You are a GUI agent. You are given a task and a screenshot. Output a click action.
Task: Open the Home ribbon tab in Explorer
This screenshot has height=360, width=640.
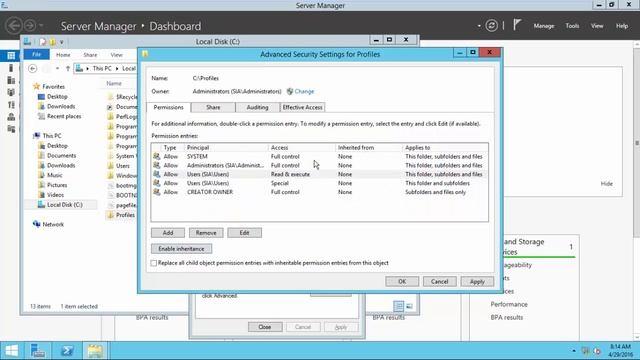(x=63, y=55)
